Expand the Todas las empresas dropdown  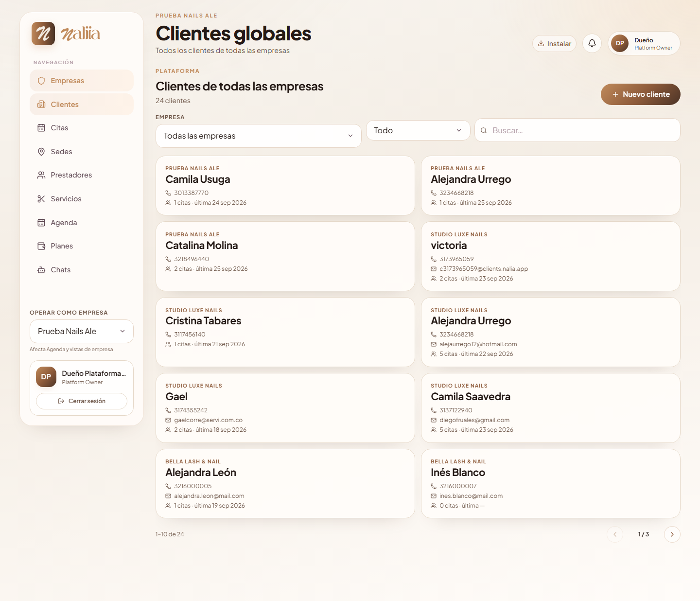259,136
